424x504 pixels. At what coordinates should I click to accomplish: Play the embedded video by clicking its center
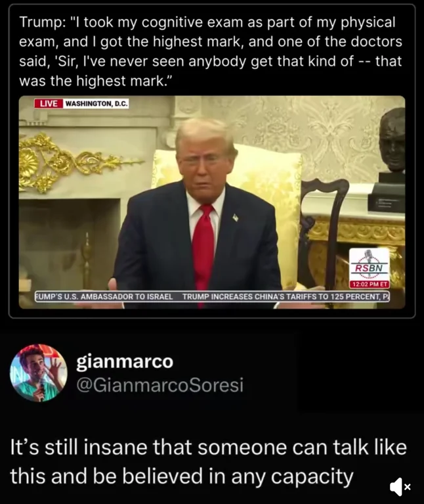pyautogui.click(x=211, y=202)
